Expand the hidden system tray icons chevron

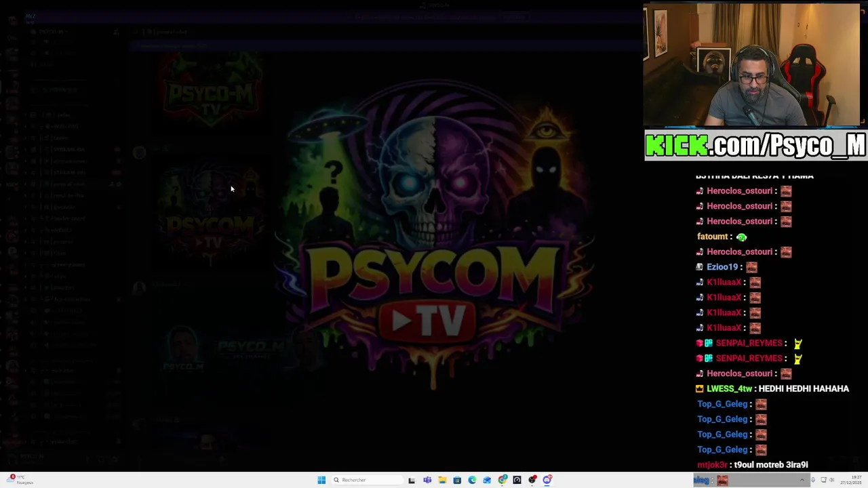(802, 480)
